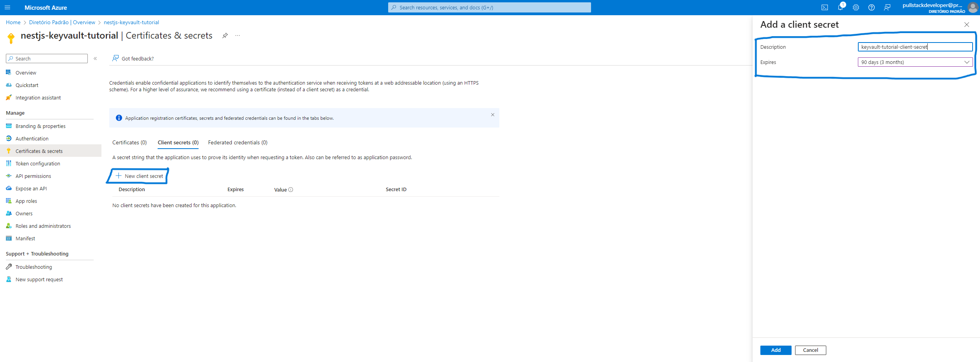Screen dimensions: 980x362
Task: Open Certificates & secrets menu item
Action: pos(51,151)
